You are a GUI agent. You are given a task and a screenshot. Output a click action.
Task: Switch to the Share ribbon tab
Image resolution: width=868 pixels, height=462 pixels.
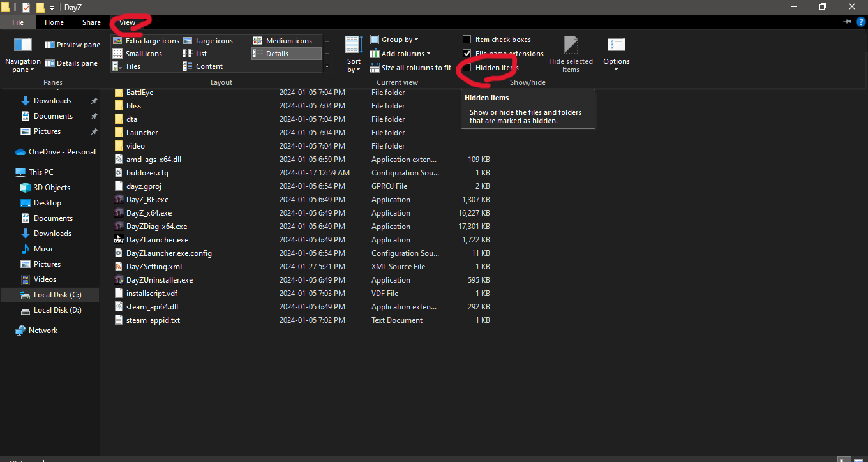click(91, 22)
